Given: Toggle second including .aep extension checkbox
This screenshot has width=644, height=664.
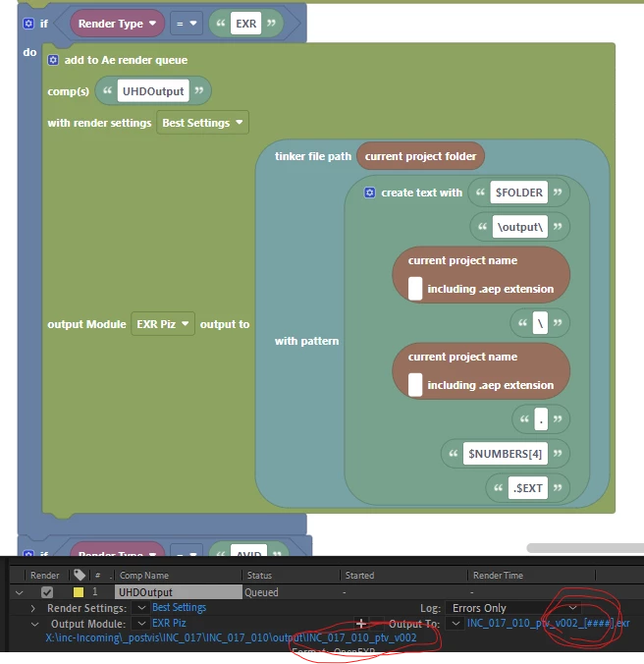Looking at the screenshot, I should click(x=415, y=385).
